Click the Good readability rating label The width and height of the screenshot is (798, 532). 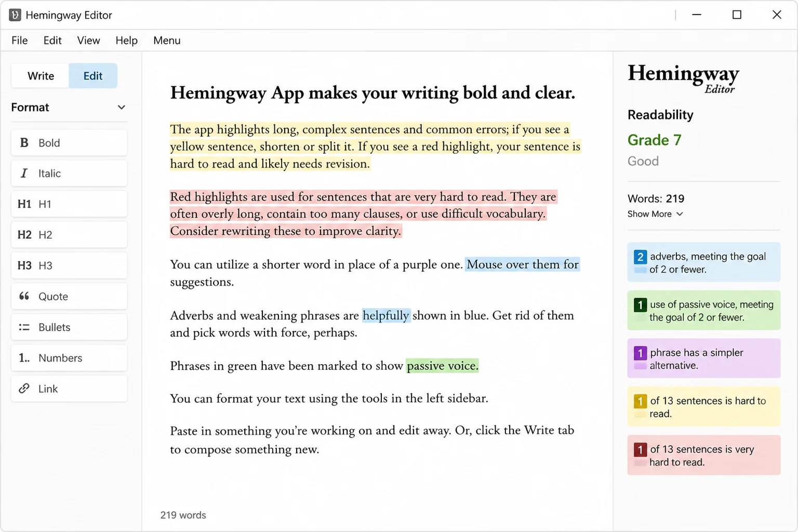pyautogui.click(x=643, y=161)
